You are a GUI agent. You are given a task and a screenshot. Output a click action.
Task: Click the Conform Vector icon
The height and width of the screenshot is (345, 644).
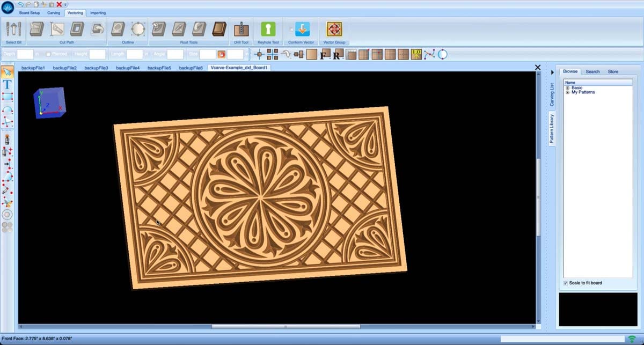[302, 29]
